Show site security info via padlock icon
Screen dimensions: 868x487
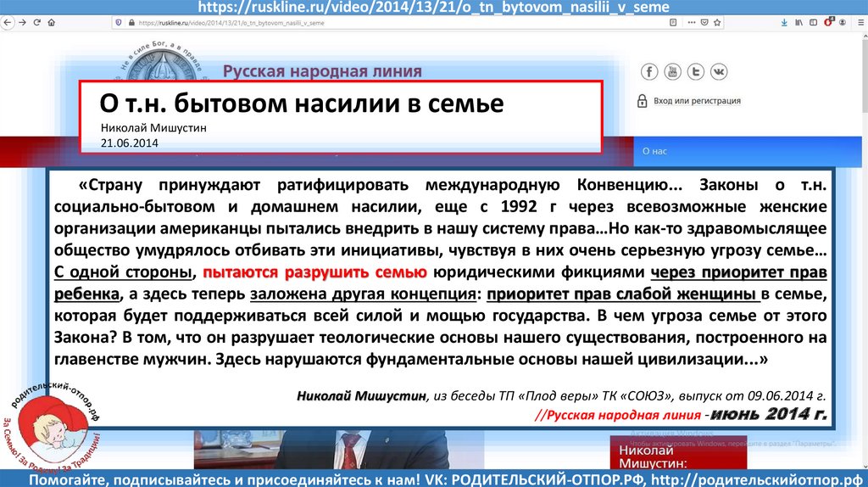[131, 23]
